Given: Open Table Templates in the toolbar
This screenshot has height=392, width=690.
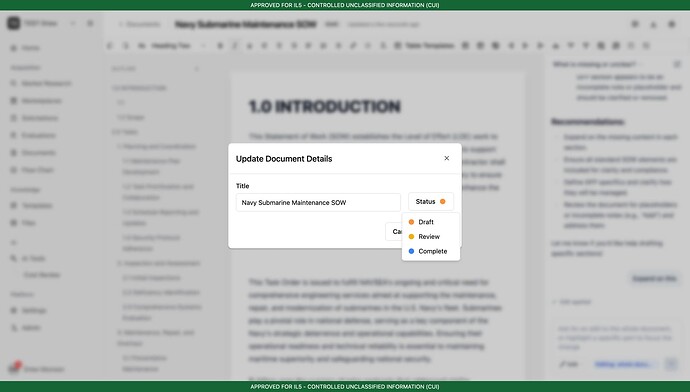Looking at the screenshot, I should click(x=425, y=46).
